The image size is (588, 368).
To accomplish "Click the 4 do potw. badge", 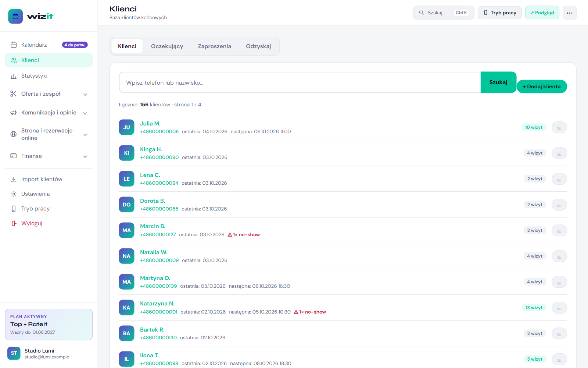I will point(75,45).
